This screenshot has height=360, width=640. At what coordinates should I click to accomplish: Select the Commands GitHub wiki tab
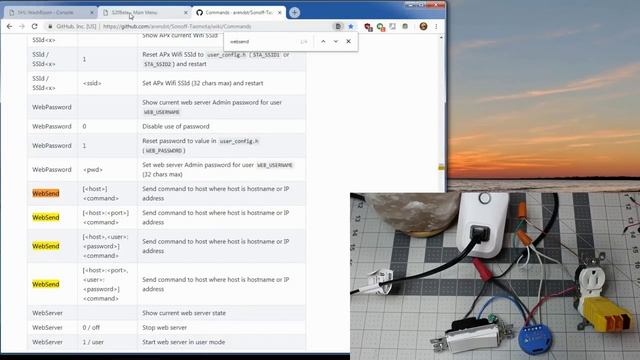click(238, 13)
